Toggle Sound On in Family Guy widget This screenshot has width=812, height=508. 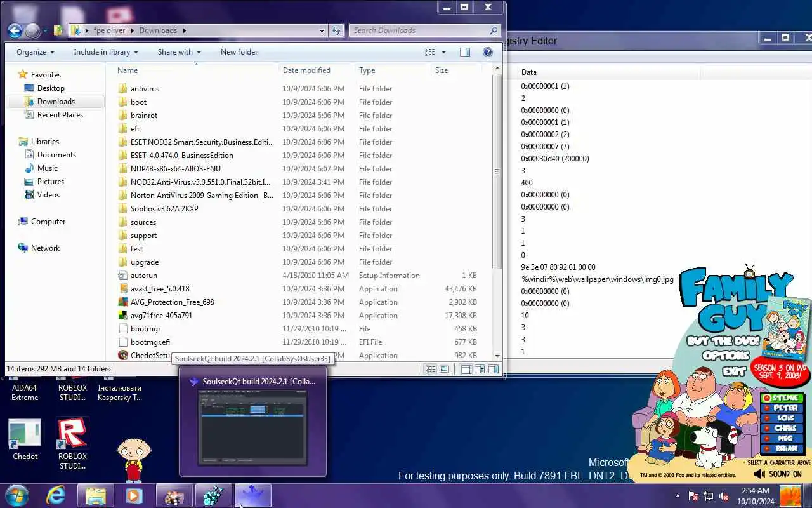point(778,474)
